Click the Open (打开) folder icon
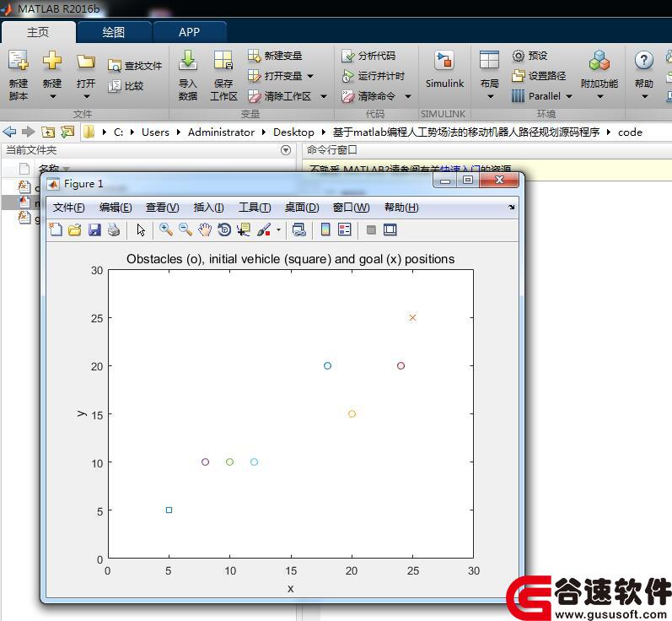Image resolution: width=672 pixels, height=621 pixels. (x=86, y=62)
